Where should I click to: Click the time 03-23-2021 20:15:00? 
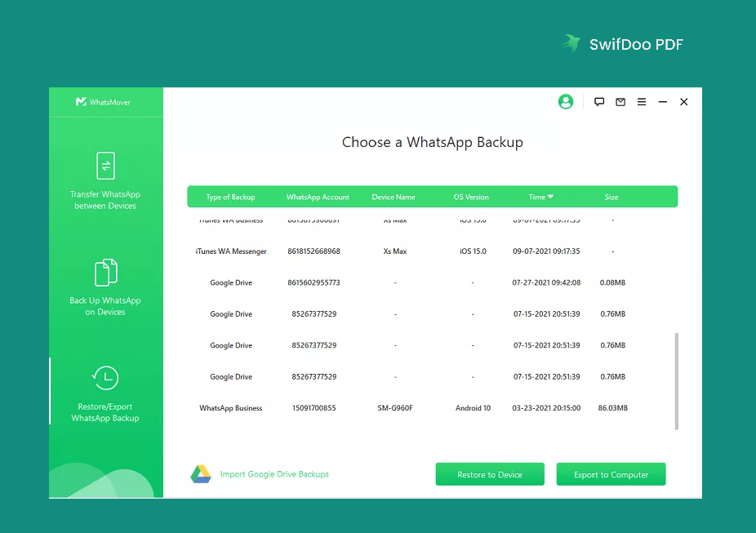coord(546,407)
